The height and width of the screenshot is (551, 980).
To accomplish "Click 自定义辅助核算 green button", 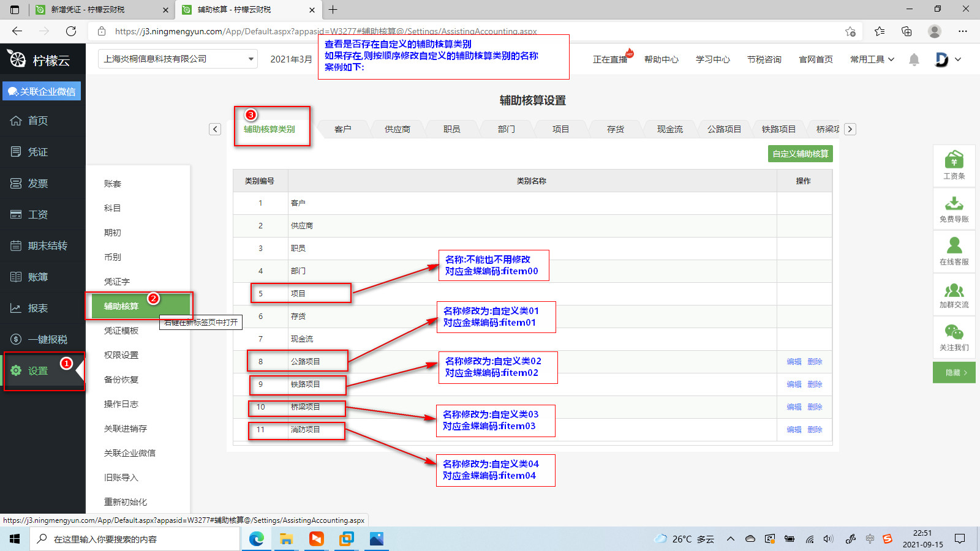I will [x=800, y=154].
